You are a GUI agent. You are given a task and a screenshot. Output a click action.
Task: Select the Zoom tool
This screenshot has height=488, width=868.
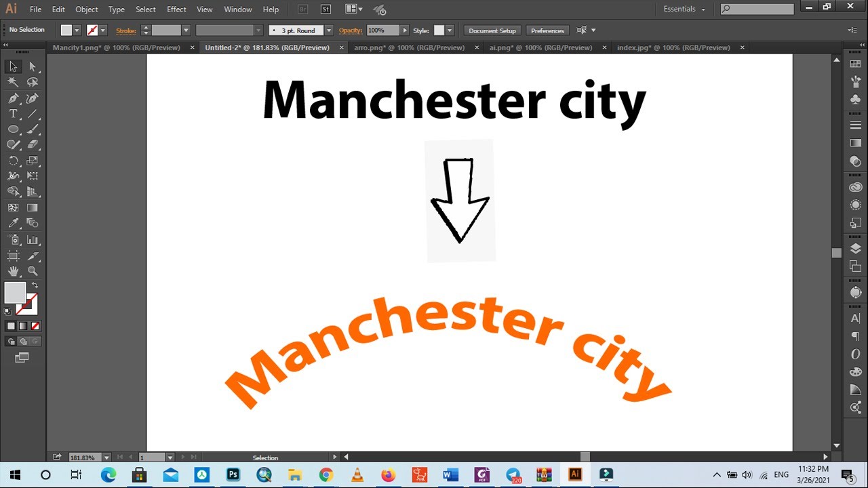[x=33, y=271]
